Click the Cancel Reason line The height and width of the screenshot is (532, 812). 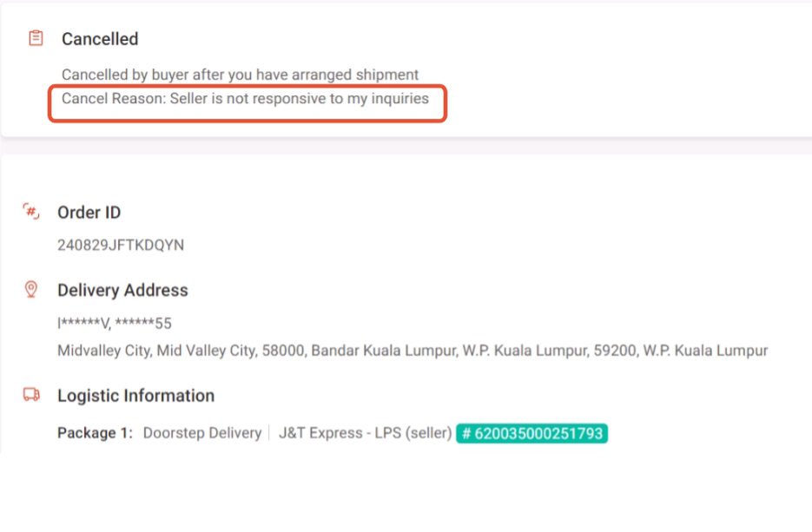[x=245, y=99]
